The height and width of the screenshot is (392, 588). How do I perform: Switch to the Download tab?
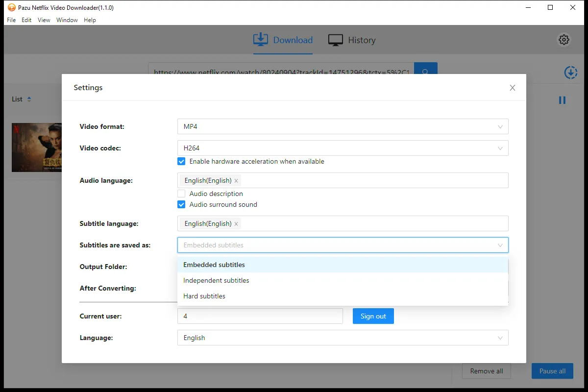point(283,40)
